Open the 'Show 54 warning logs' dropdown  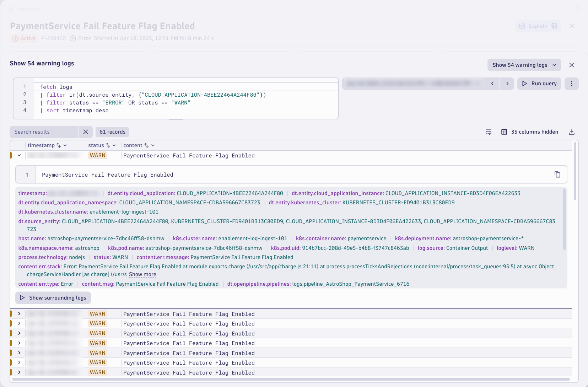pos(524,65)
